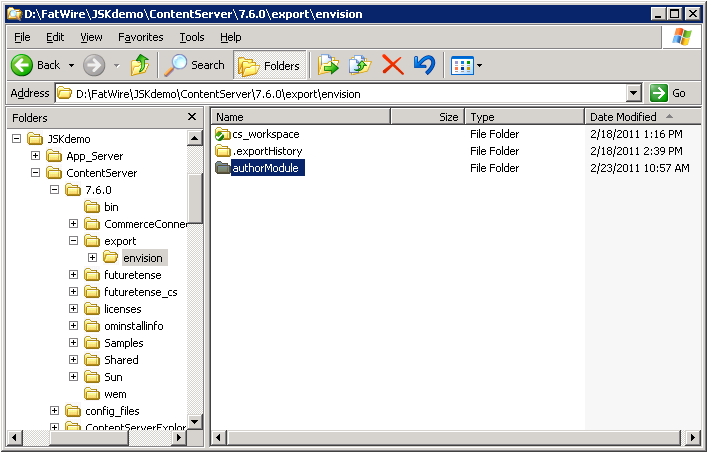Screen dimensions: 708x453
Task: Toggle the Folders pane button
Action: [x=270, y=65]
